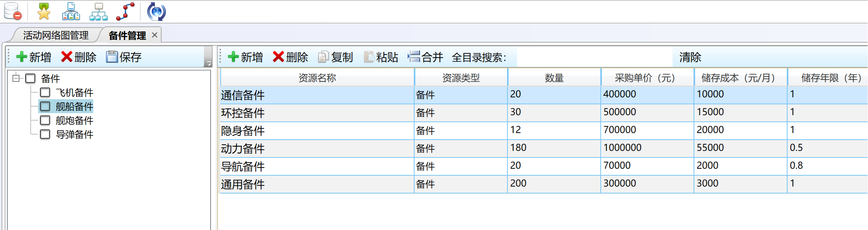The width and height of the screenshot is (868, 230).
Task: Click the 合并 merge button
Action: coord(425,57)
